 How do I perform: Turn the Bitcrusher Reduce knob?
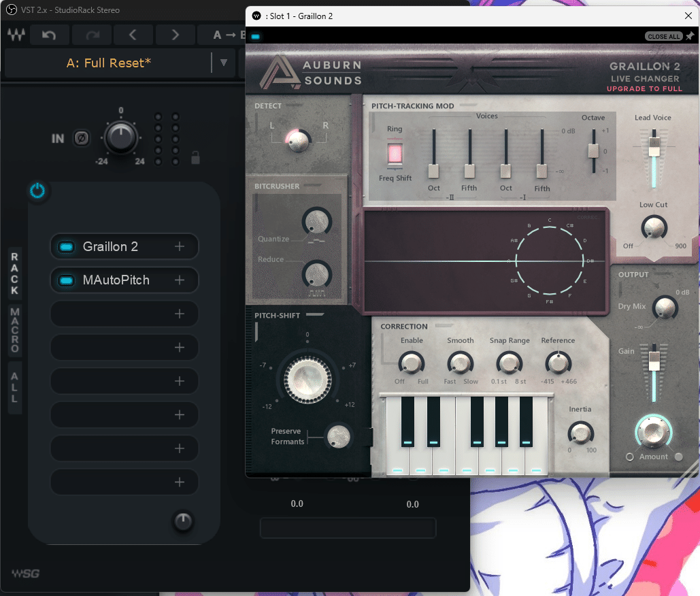[x=316, y=274]
